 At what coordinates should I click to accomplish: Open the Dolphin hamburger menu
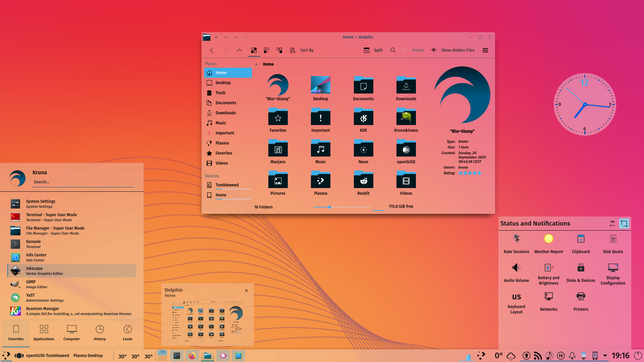coord(485,50)
